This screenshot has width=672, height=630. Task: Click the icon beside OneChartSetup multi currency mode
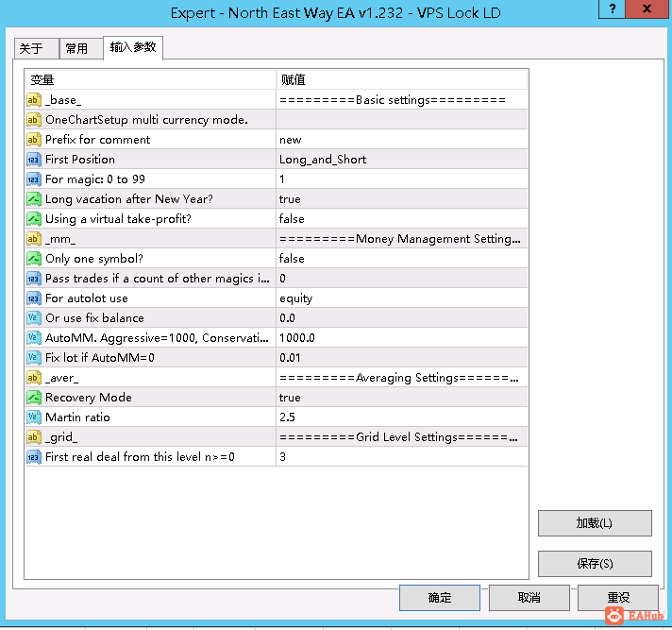tap(33, 120)
